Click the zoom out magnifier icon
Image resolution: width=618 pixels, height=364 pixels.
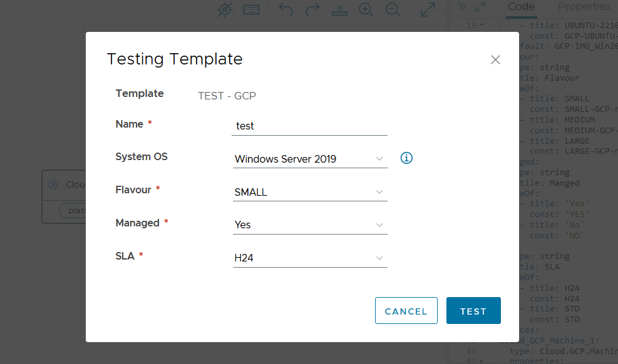point(393,9)
